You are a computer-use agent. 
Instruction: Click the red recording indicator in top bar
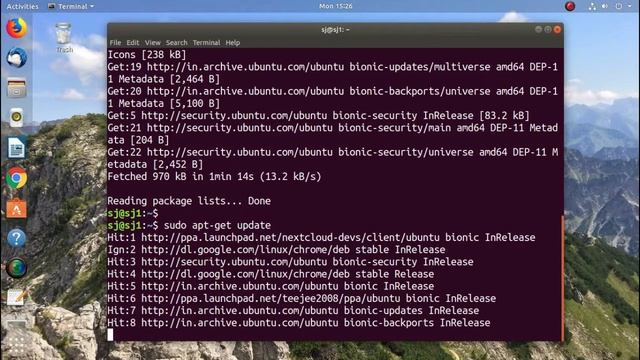[x=570, y=6]
